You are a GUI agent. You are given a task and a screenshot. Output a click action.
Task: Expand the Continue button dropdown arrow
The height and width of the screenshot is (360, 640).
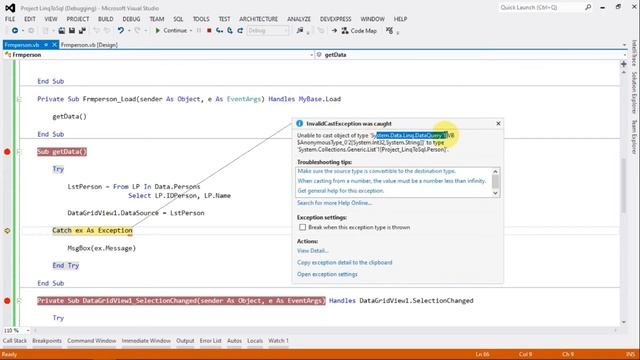pyautogui.click(x=191, y=31)
